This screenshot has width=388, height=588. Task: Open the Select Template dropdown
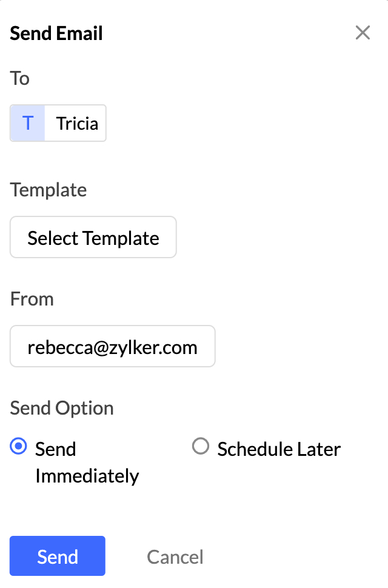pos(93,237)
